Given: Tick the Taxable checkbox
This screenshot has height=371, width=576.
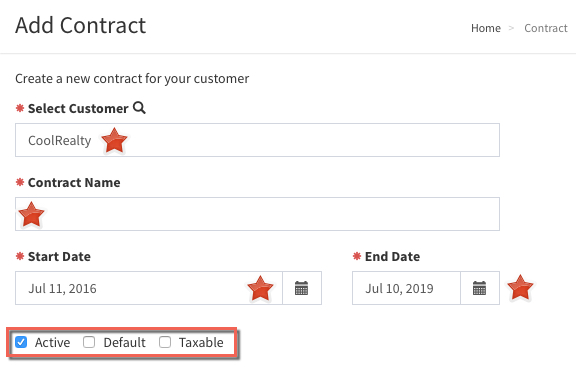Looking at the screenshot, I should [165, 342].
